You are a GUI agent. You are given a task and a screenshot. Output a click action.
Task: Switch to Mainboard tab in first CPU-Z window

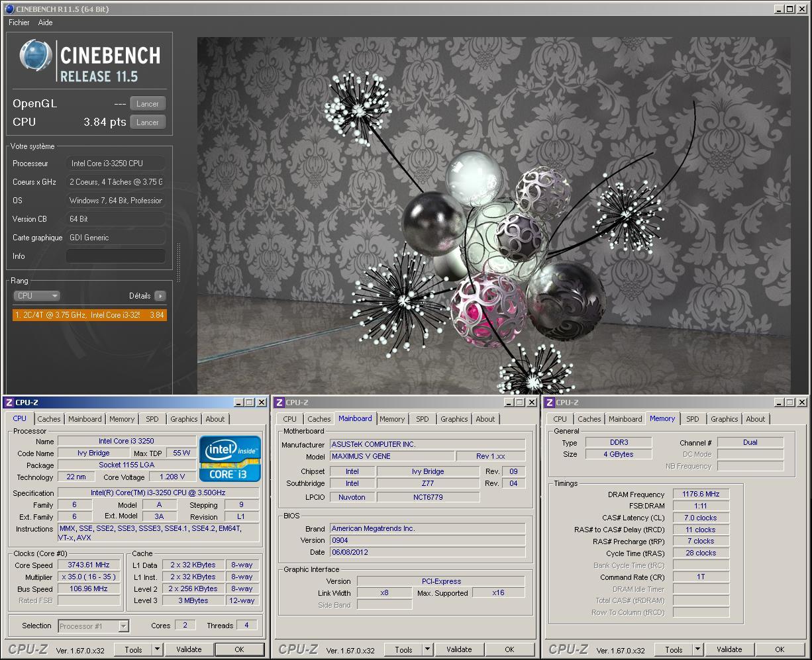tap(85, 419)
